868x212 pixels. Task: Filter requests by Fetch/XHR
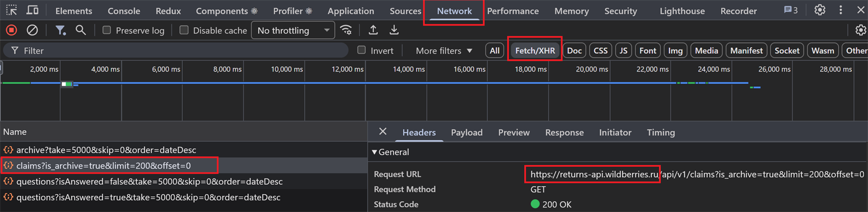pyautogui.click(x=535, y=51)
